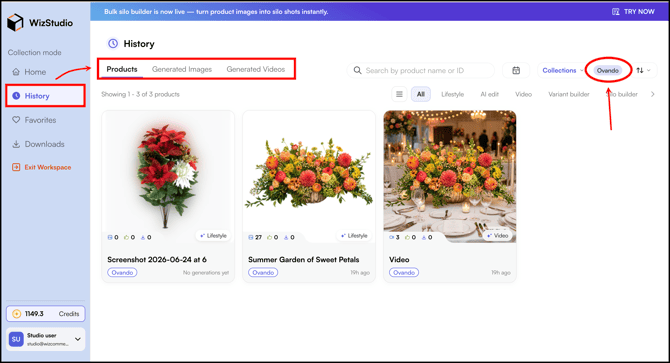Click likes icon on Video card
Viewport: 670px width, 363px height.
tap(407, 237)
